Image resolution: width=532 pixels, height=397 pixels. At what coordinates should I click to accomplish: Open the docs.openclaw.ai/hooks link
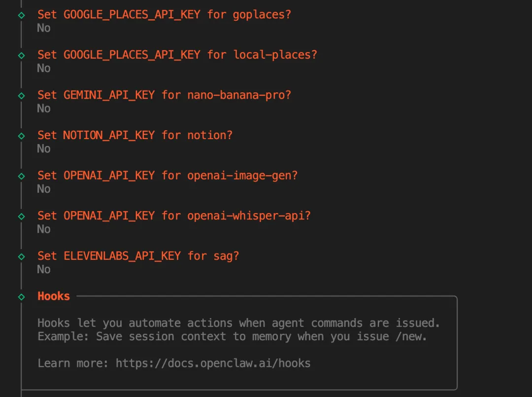(213, 363)
